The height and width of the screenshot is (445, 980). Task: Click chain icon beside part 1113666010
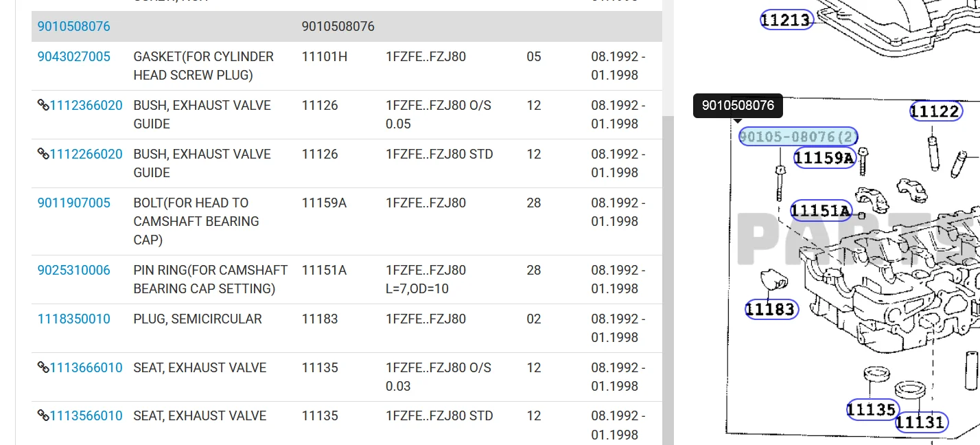click(43, 367)
